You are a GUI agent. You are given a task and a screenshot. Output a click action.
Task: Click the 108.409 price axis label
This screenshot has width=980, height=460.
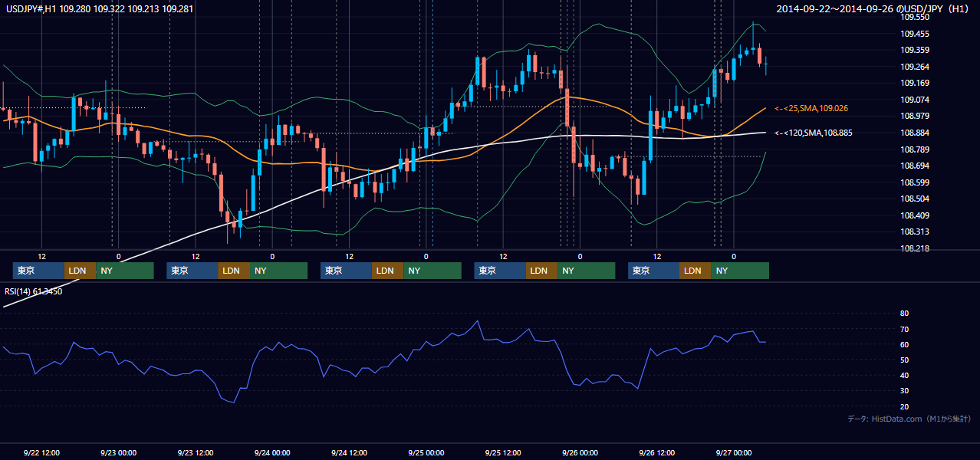click(x=914, y=215)
